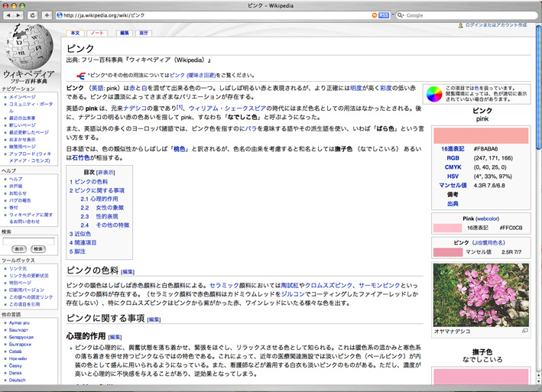Open 印刷用バージョン in the toolbox
Screen dimensions: 542x392
27,290
